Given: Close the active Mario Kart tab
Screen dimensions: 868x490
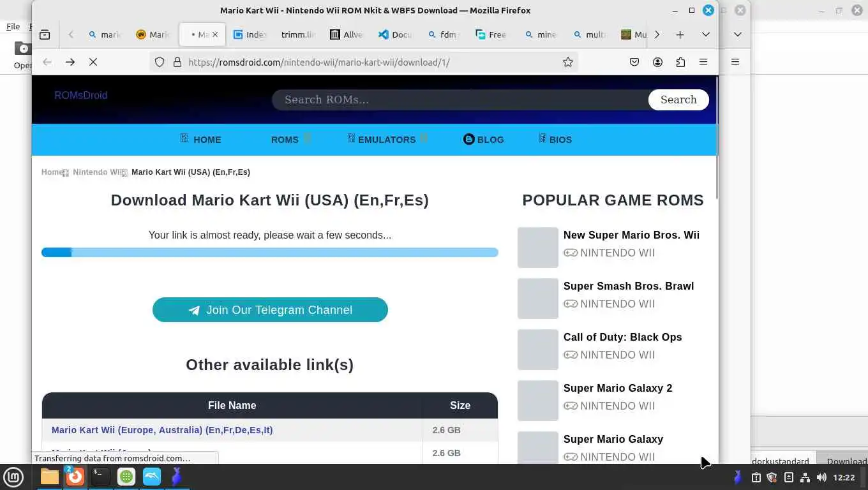Looking at the screenshot, I should pos(214,34).
